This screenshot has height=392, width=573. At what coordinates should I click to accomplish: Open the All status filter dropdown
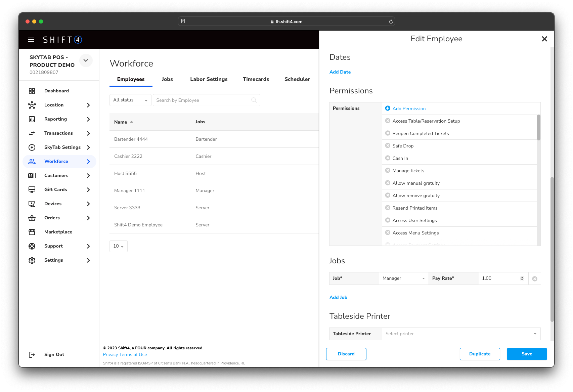130,100
